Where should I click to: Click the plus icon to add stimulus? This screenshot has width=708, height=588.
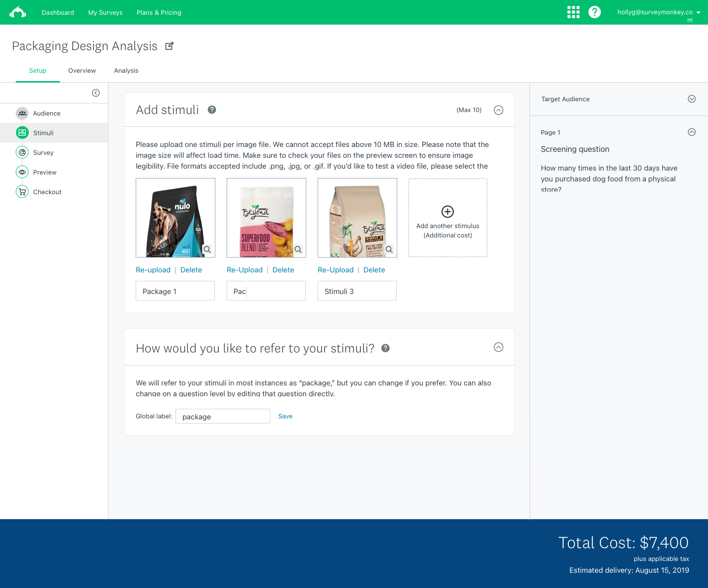[447, 211]
